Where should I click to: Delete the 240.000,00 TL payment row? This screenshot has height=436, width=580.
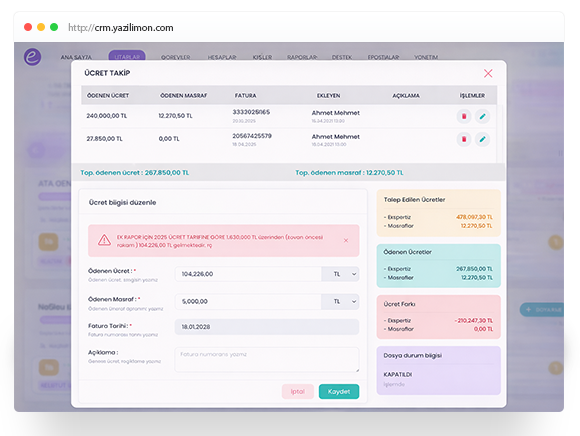pos(464,116)
